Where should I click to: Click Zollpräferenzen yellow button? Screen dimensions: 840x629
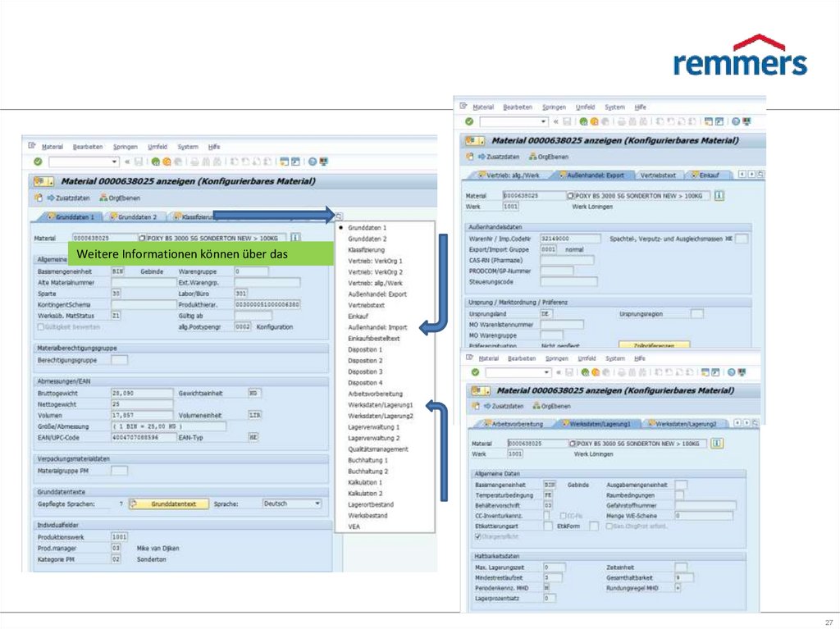[x=654, y=344]
